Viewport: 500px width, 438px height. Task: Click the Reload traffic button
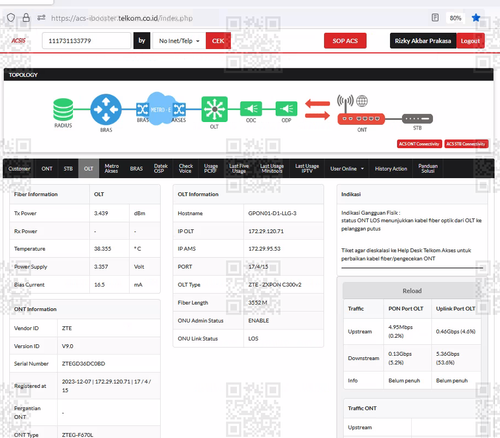click(412, 291)
